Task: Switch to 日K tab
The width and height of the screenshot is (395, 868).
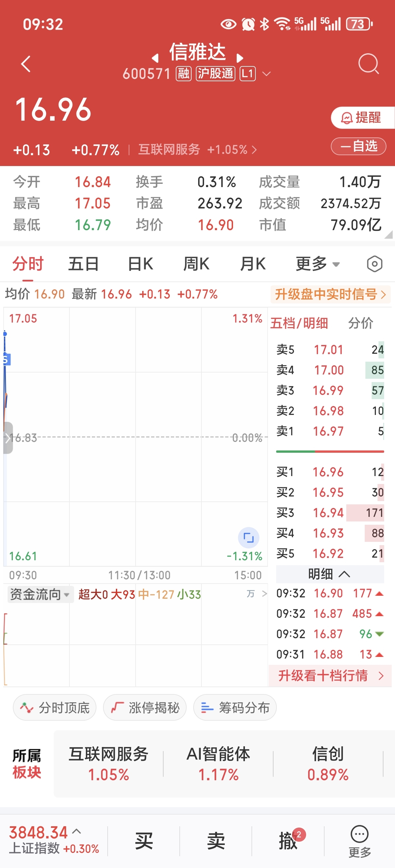Action: click(140, 264)
